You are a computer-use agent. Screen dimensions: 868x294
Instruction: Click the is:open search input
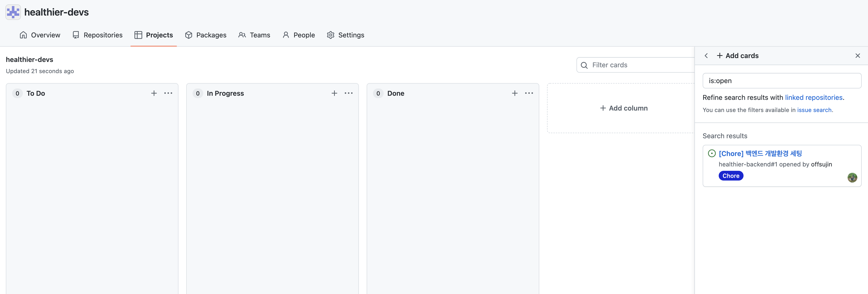(x=782, y=81)
